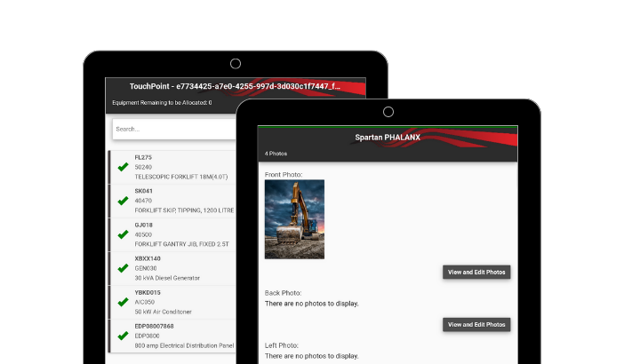Select the FL275 equipment code
The width and height of the screenshot is (624, 364).
[x=143, y=157]
